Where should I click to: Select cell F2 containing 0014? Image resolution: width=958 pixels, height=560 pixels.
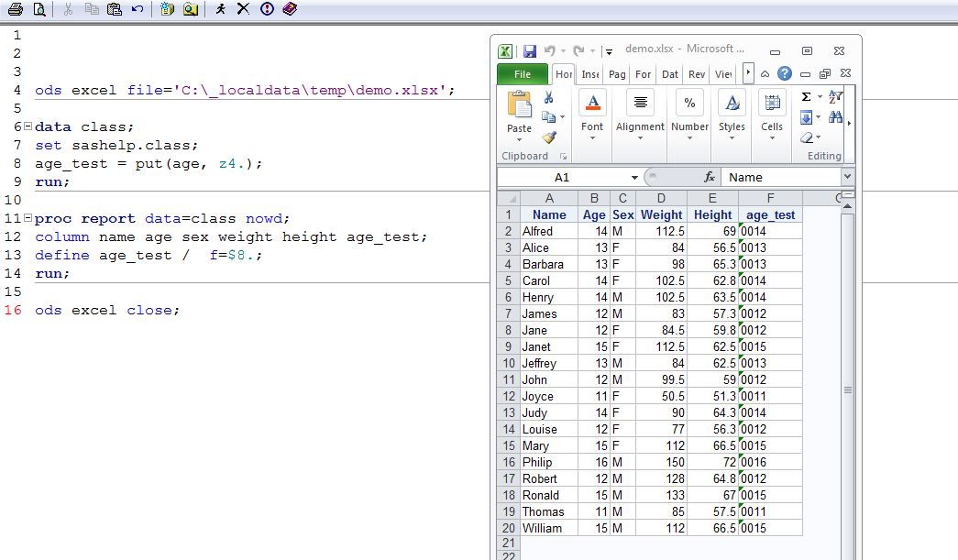tap(770, 232)
